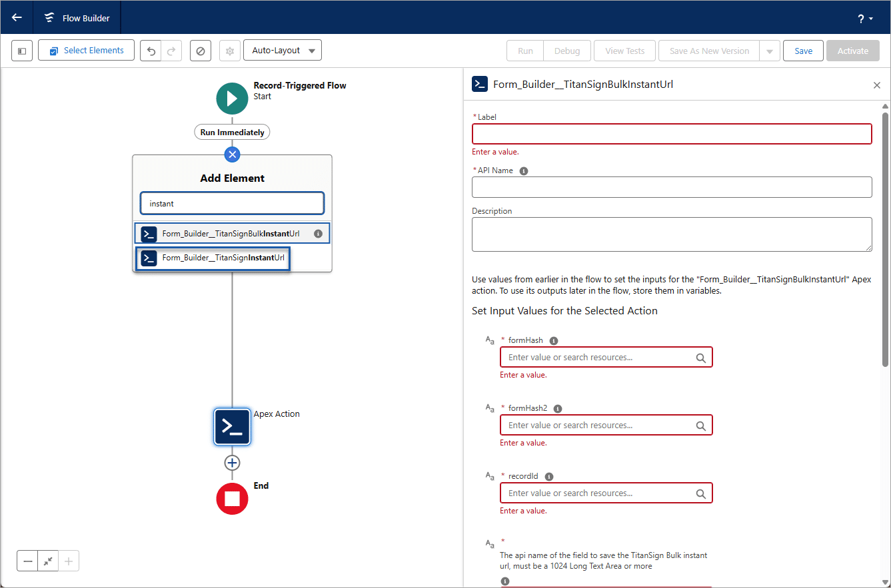Click the fit-to-view collapse icon
Image resolution: width=891 pixels, height=588 pixels.
click(48, 561)
